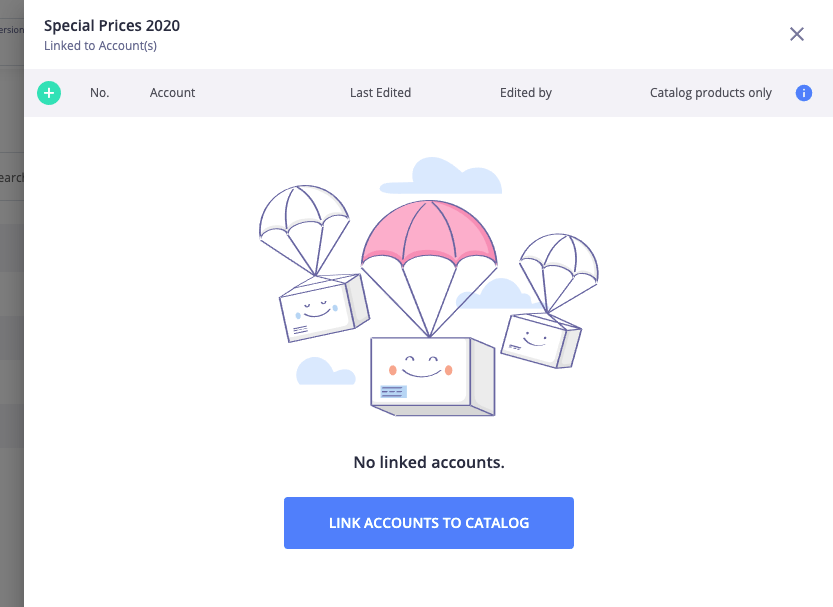The height and width of the screenshot is (607, 833).
Task: Click the Catalog products only column header
Action: tap(710, 93)
